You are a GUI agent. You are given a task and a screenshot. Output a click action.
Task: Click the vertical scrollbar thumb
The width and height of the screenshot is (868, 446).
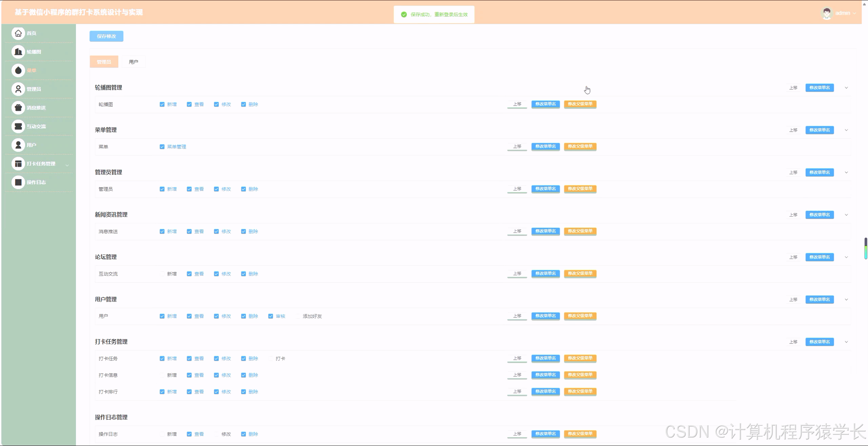click(x=866, y=248)
